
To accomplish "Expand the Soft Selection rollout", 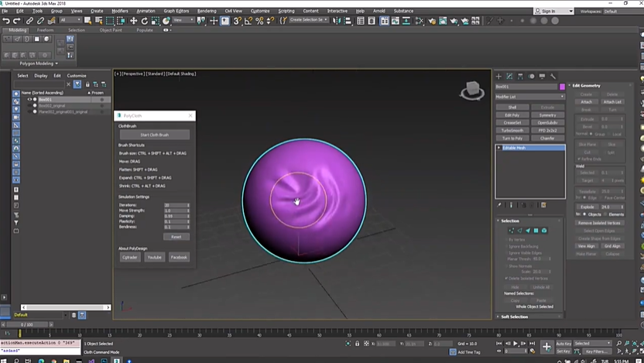I will (x=514, y=317).
